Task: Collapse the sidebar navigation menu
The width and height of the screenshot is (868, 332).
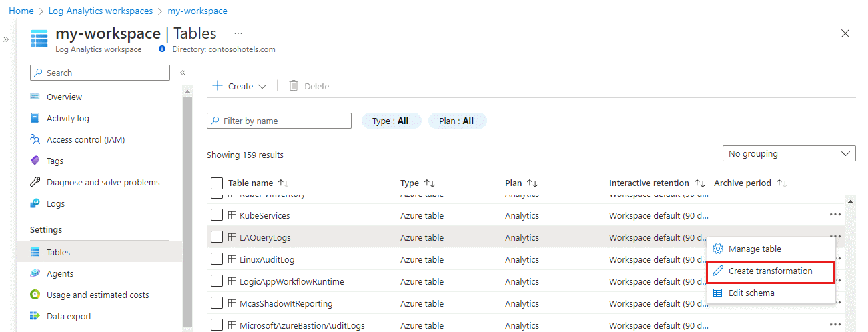Action: click(x=182, y=73)
